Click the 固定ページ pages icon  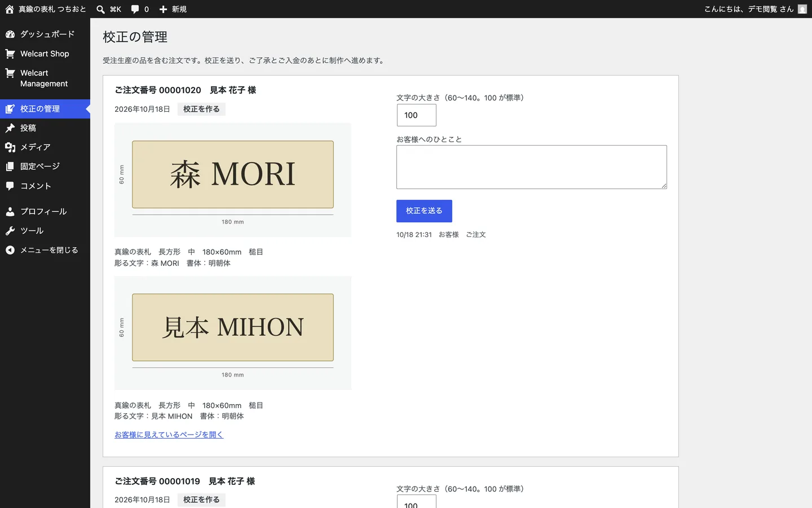click(x=10, y=167)
